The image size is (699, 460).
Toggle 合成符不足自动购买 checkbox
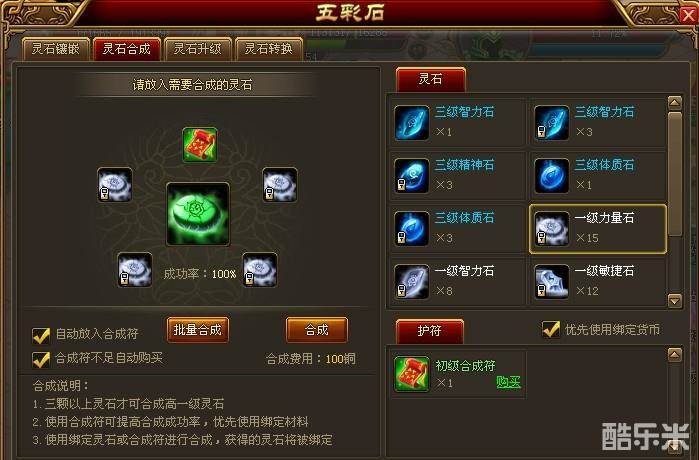(x=41, y=359)
